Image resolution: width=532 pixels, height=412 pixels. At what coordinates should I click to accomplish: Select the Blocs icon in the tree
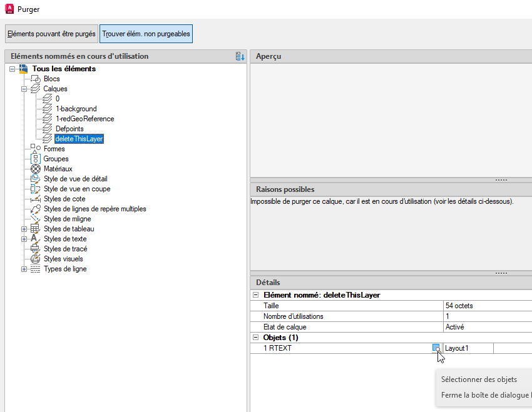click(x=34, y=79)
